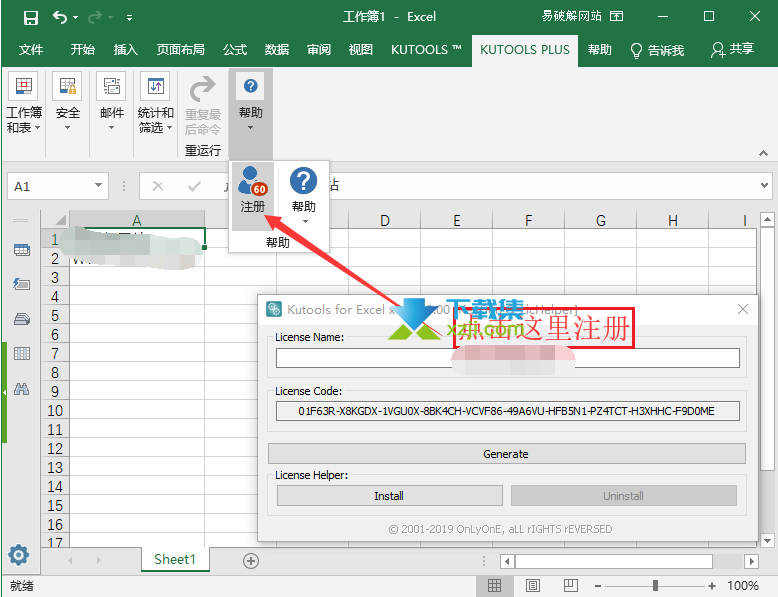This screenshot has width=778, height=597.
Task: Open Customize Quick Access Toolbar dropdown
Action: point(130,18)
